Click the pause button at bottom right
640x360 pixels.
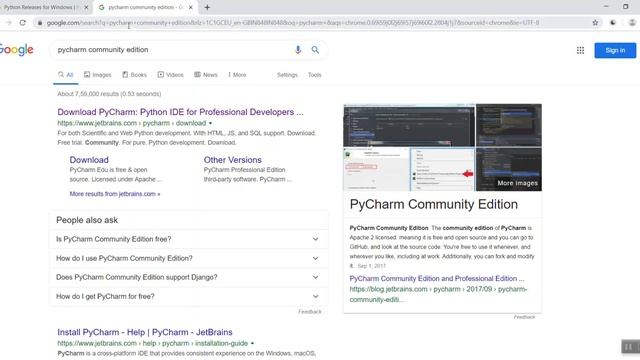point(629,347)
